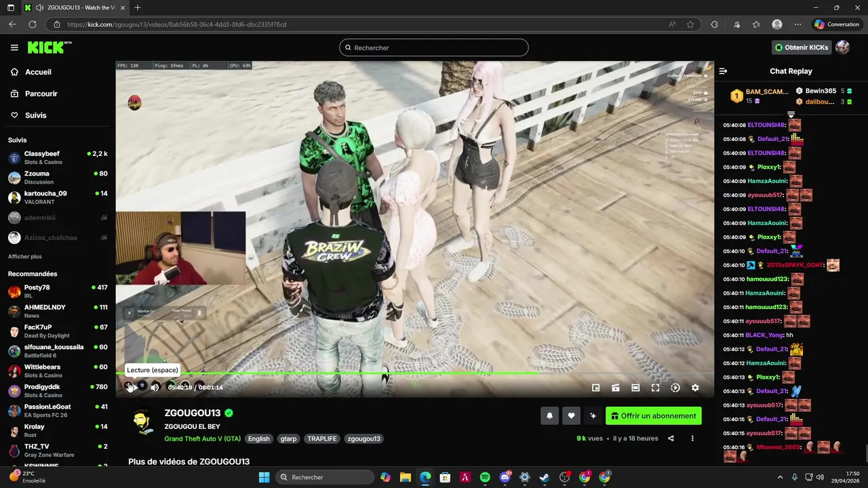Toggle picture-in-picture mini player
Image resolution: width=868 pixels, height=488 pixels.
pos(595,388)
